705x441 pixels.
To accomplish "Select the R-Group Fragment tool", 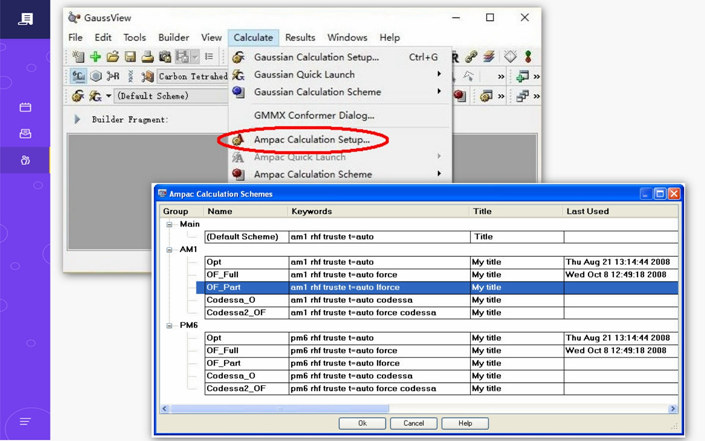I will [x=113, y=76].
